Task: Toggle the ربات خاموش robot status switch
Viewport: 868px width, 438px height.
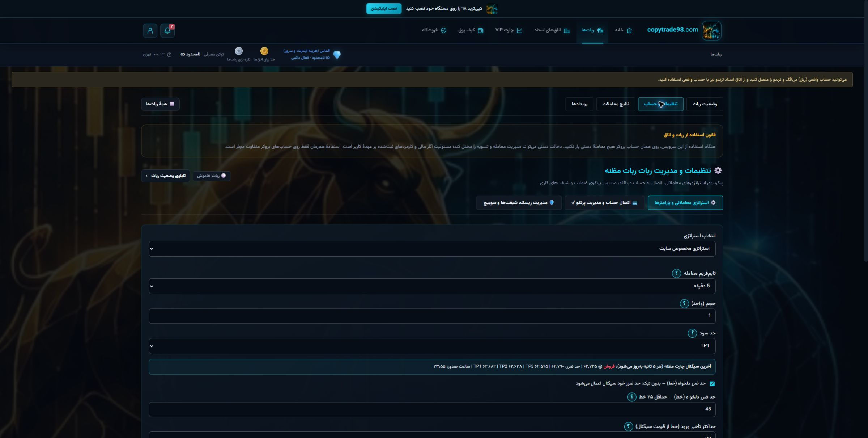Action: click(212, 176)
